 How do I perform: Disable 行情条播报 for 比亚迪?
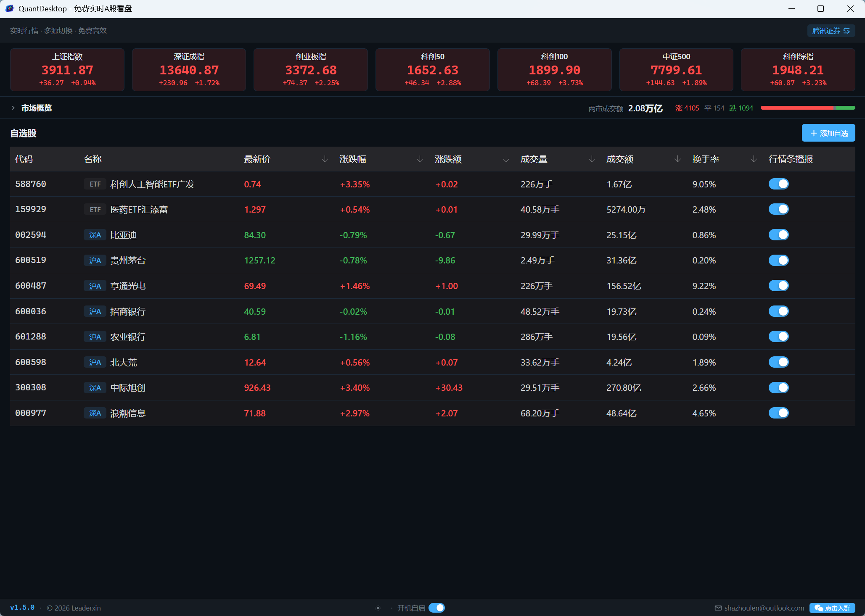(778, 235)
